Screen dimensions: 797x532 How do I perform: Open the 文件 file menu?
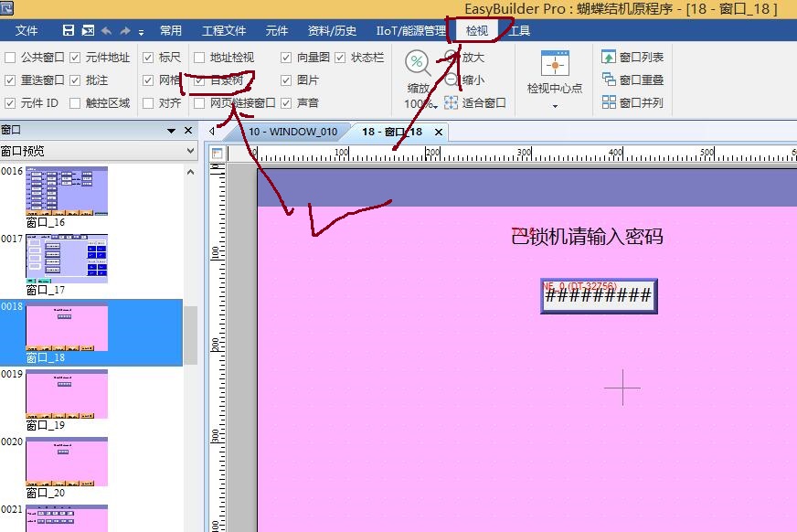click(27, 30)
